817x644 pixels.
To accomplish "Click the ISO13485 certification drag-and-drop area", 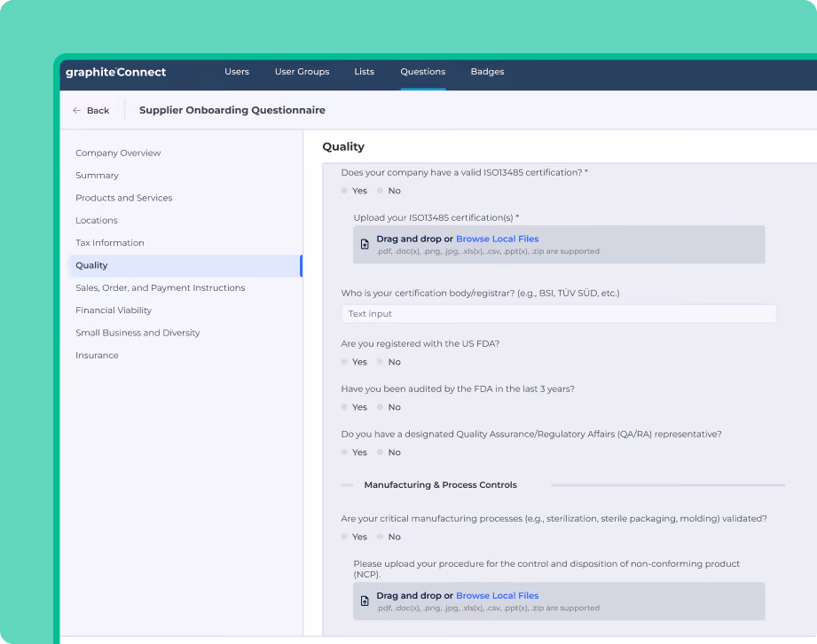I will [x=559, y=244].
